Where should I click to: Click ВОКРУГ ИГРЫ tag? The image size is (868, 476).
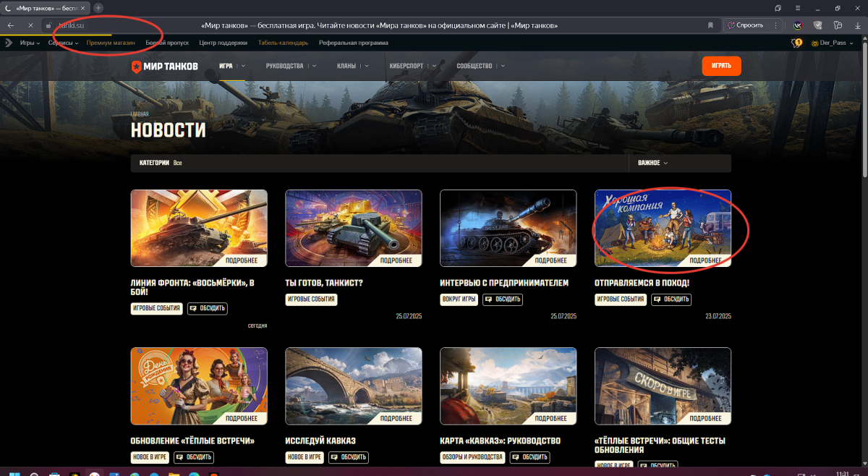459,299
